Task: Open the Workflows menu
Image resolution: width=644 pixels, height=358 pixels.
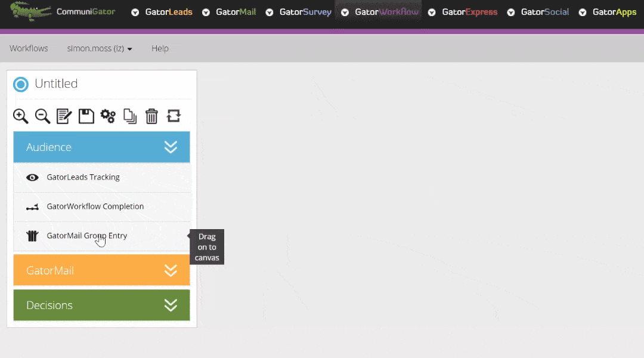Action: pyautogui.click(x=29, y=48)
